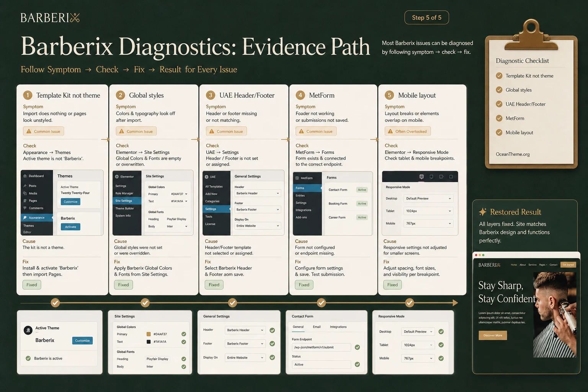Select Entries in MetForm sidebar
The width and height of the screenshot is (588, 392).
coord(300,196)
